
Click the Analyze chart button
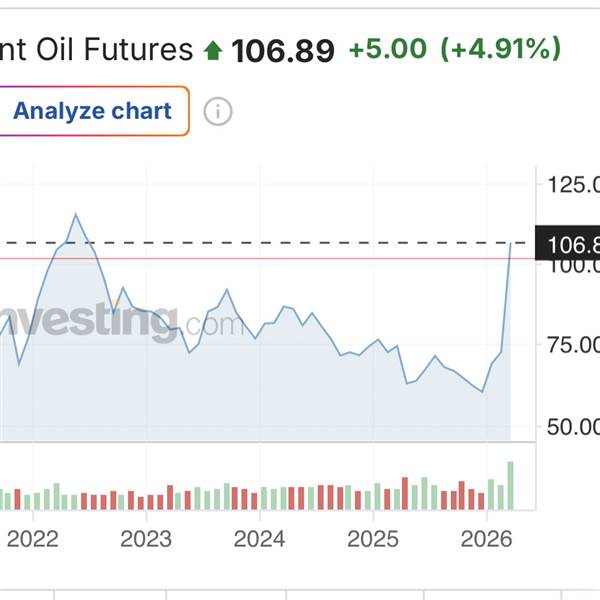(x=93, y=111)
